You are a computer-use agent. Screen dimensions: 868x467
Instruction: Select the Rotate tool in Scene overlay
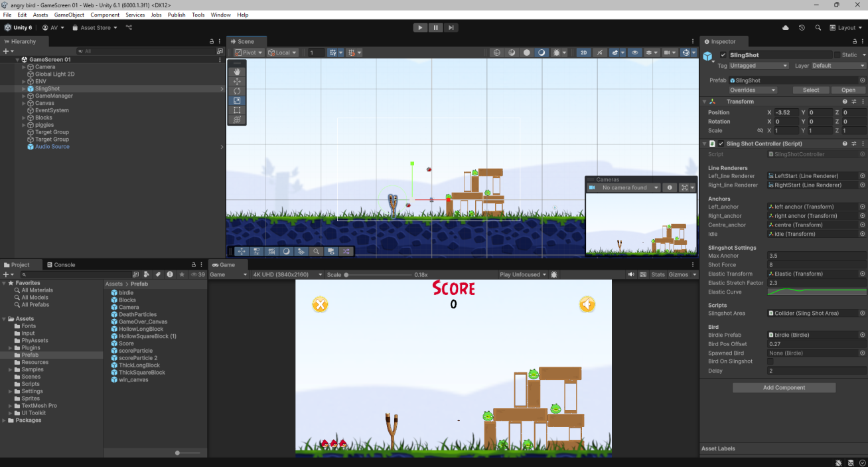(237, 91)
